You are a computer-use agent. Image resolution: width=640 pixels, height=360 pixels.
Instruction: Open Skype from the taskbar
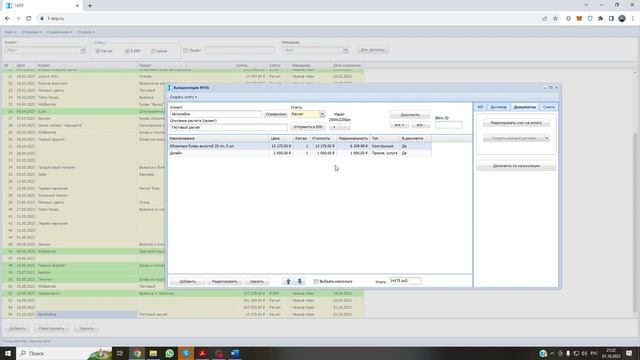click(x=186, y=353)
